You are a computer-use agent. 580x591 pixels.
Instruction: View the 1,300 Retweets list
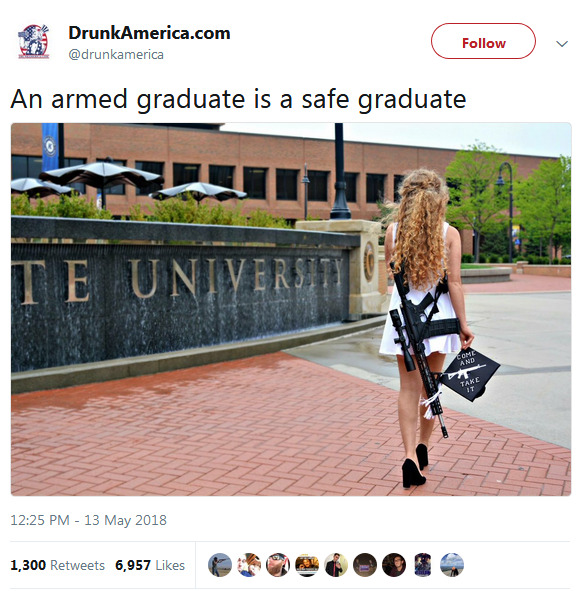[x=57, y=565]
